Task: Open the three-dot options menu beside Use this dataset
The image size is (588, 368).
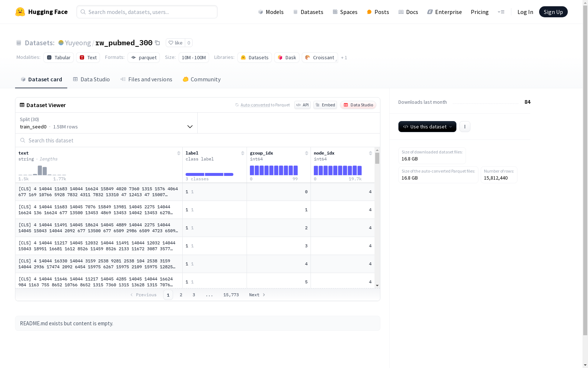Action: coord(465,127)
